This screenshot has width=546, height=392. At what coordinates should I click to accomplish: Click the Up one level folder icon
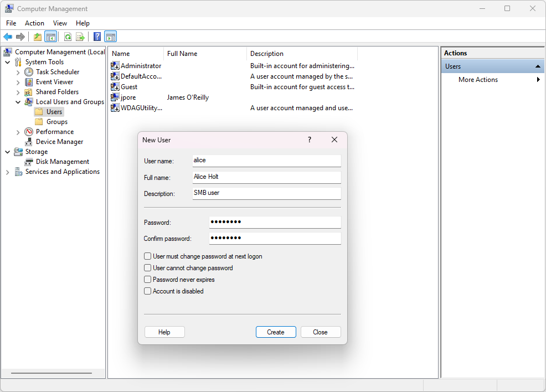tap(37, 37)
